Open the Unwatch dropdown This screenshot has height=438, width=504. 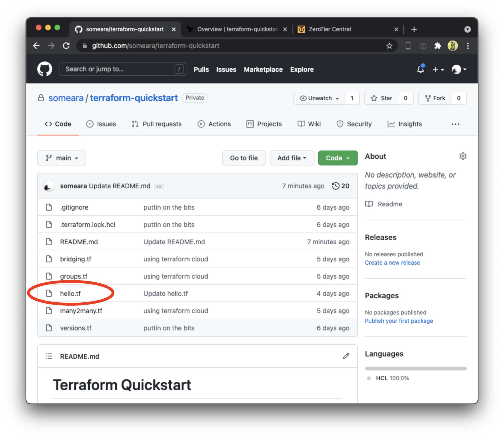(319, 98)
